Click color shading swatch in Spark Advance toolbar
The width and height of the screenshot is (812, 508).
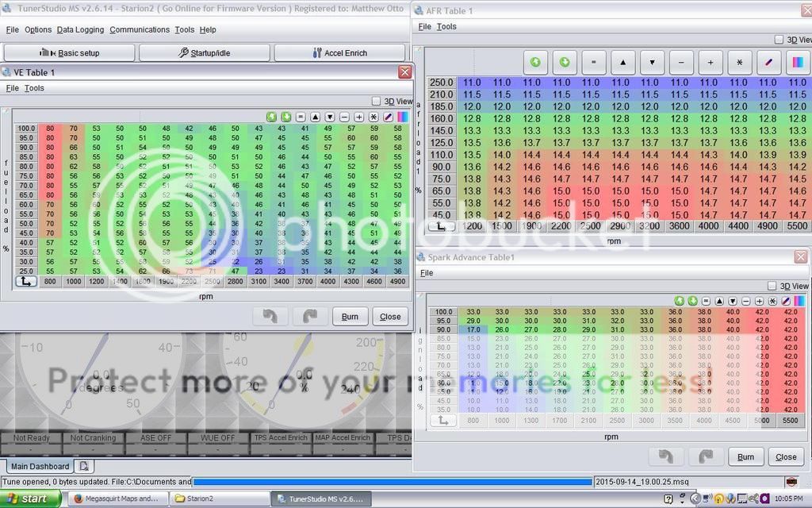(799, 301)
